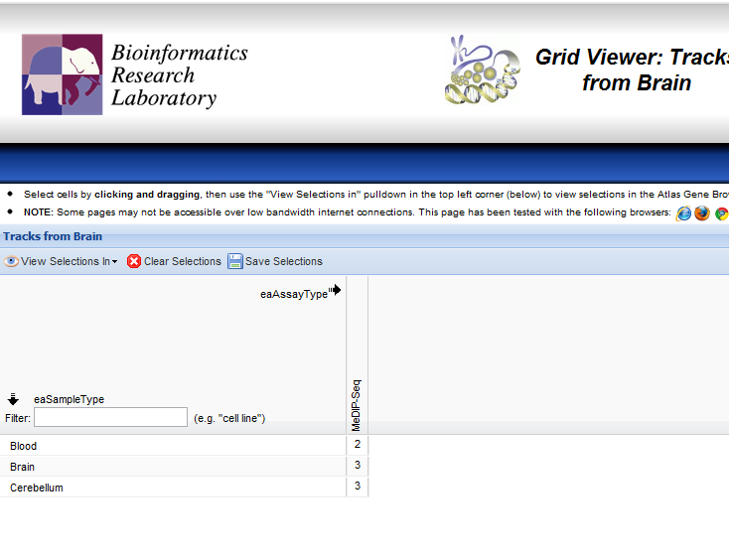Click the Chrome browser icon

(722, 212)
